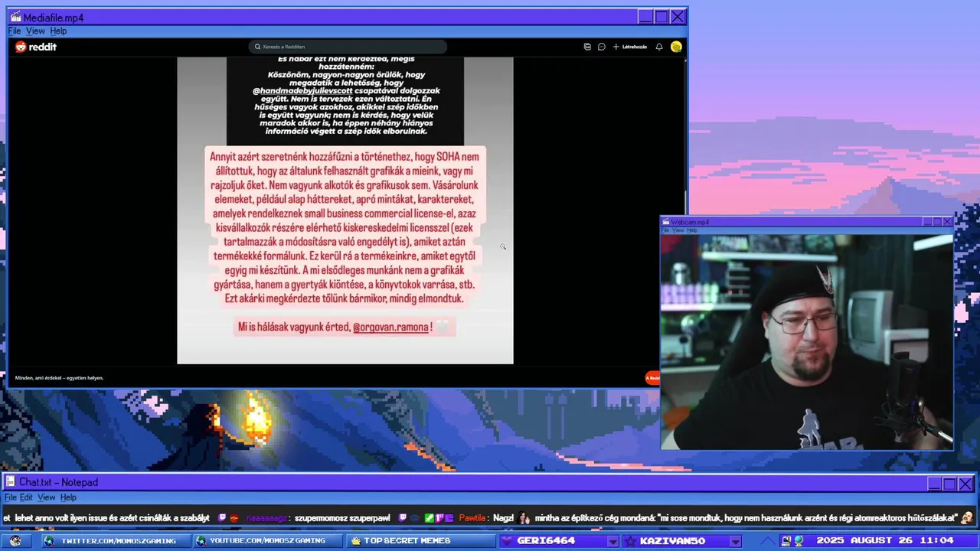The image size is (980, 551).
Task: Click the Webcam.mp4 title bar icon
Action: point(666,222)
